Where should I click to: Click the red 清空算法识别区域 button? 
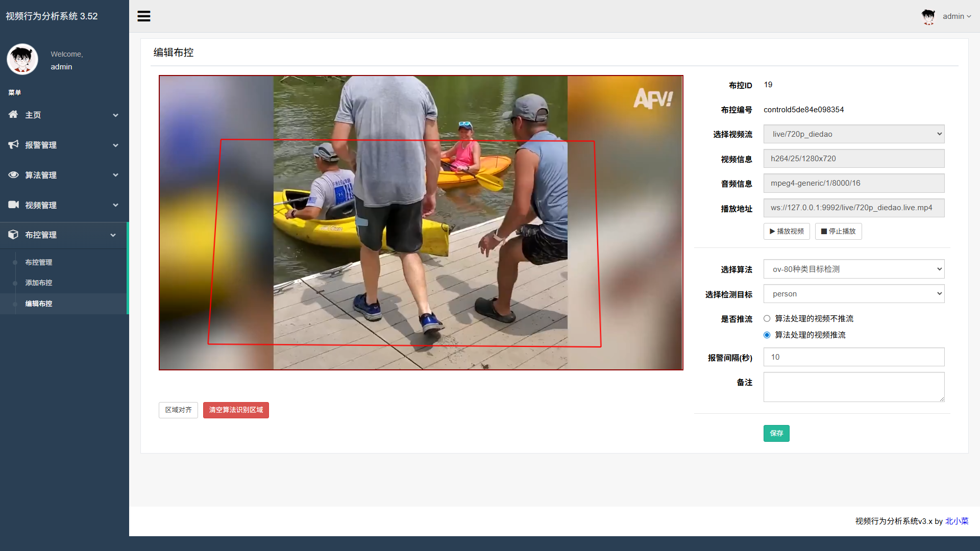[x=236, y=410]
